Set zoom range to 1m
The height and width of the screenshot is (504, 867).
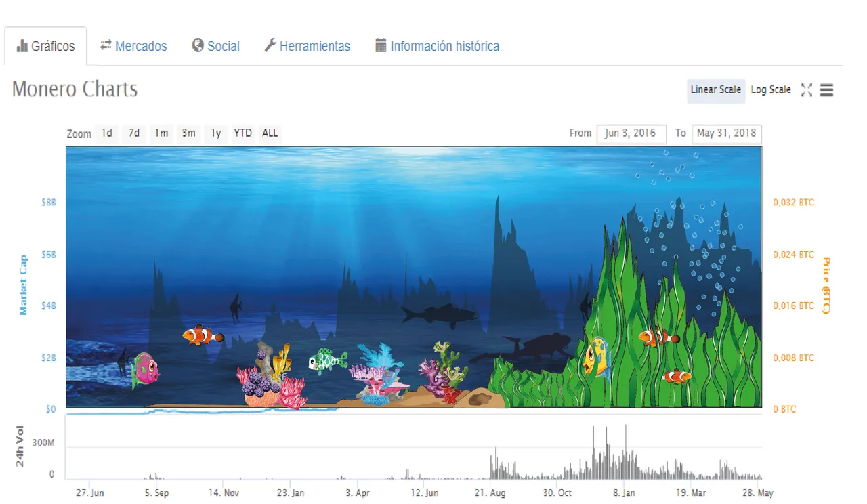pyautogui.click(x=161, y=133)
